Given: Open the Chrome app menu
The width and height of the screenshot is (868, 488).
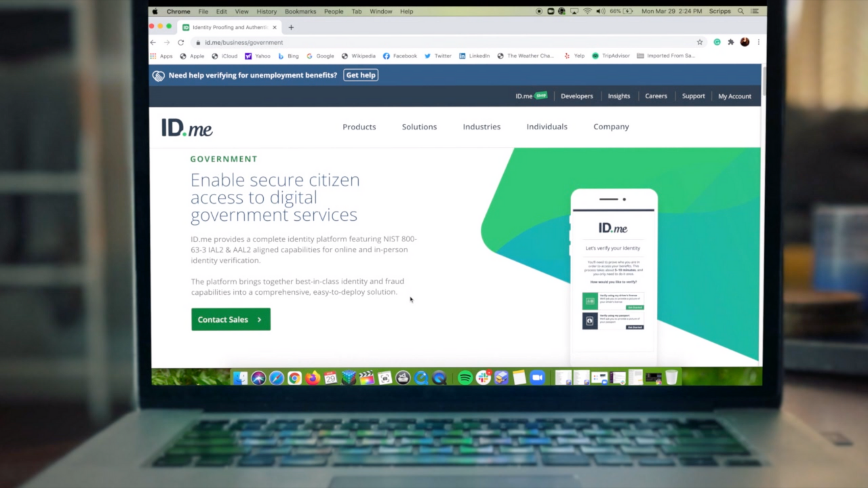Looking at the screenshot, I should point(178,12).
